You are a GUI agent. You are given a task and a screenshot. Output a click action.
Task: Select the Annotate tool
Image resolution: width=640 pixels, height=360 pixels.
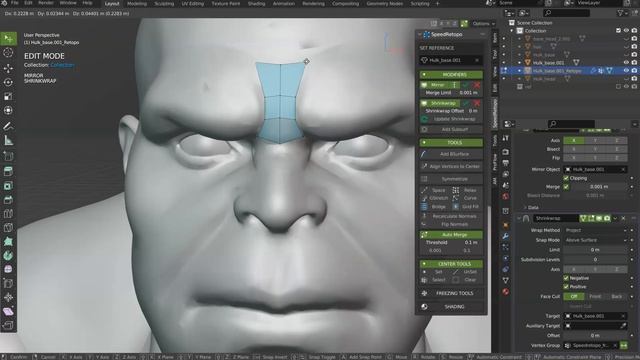click(x=8, y=126)
